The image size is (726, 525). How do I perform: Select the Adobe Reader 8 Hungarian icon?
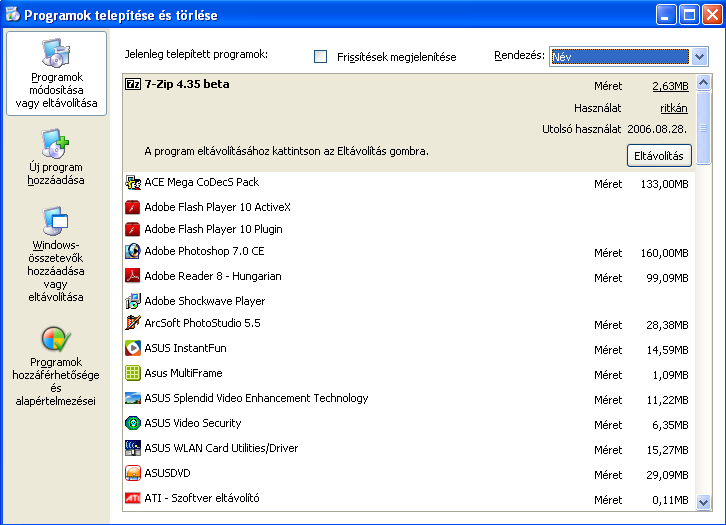[x=132, y=276]
